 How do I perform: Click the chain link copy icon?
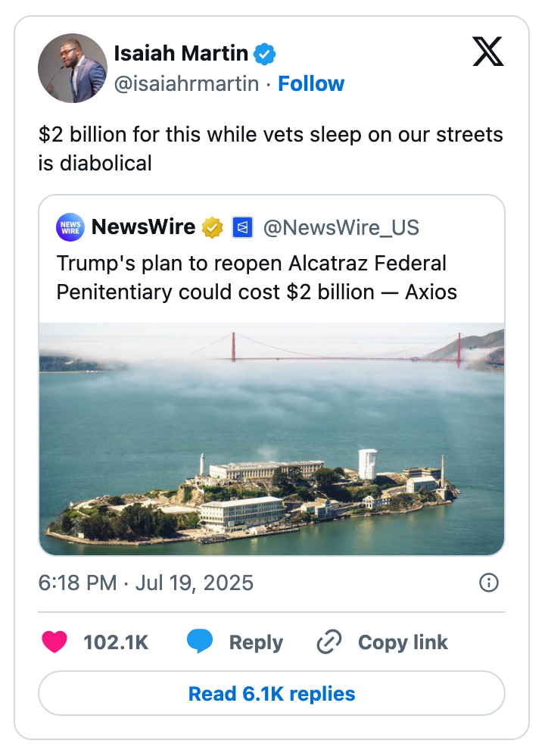click(x=329, y=642)
